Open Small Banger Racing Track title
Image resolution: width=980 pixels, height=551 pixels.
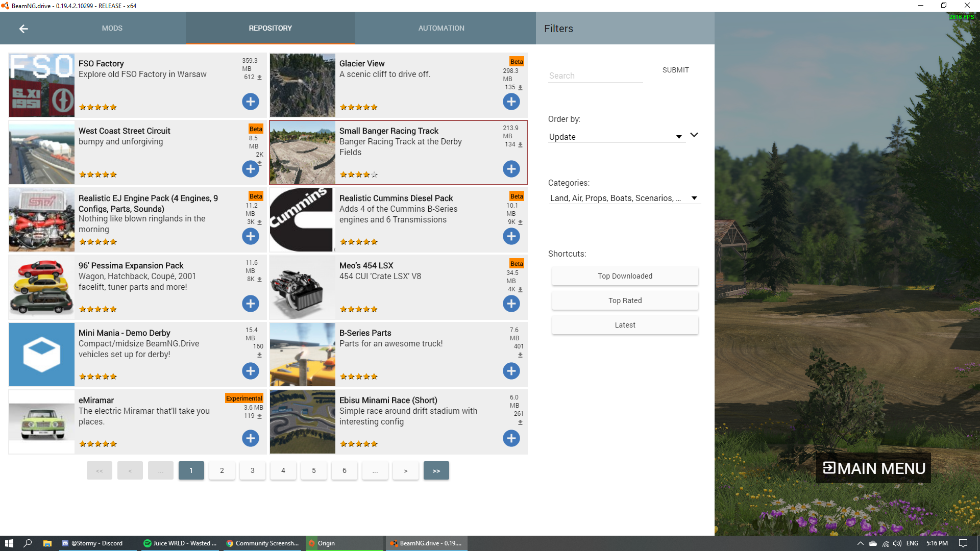[389, 131]
